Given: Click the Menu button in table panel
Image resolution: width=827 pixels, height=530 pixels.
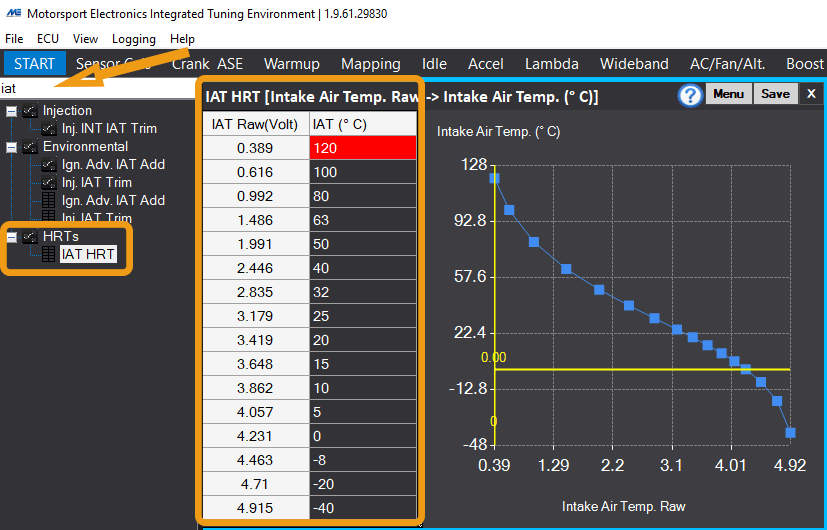Looking at the screenshot, I should 728,94.
